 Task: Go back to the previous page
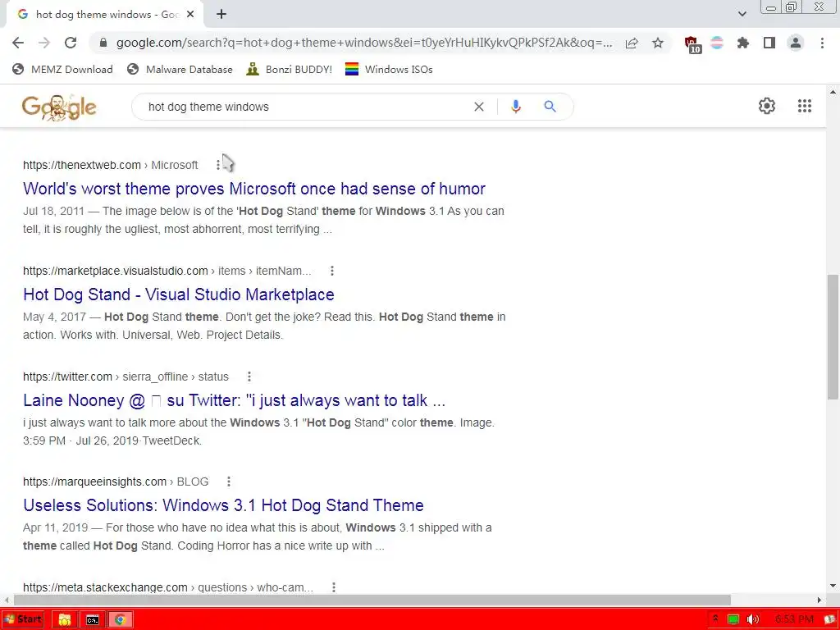point(18,43)
